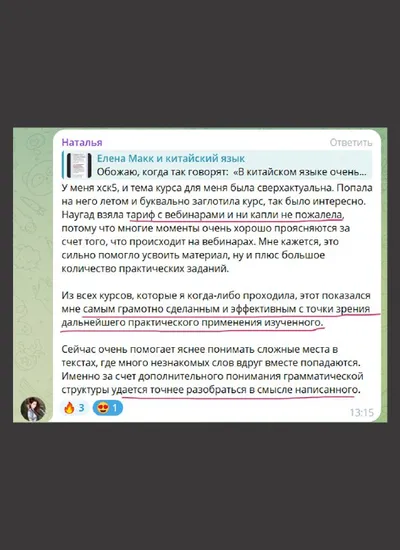Open Наталья's round profile avatar
The width and height of the screenshot is (400, 550).
pyautogui.click(x=33, y=409)
